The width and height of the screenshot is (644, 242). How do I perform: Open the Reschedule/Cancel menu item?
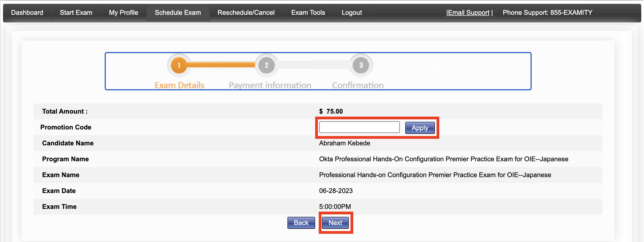246,13
